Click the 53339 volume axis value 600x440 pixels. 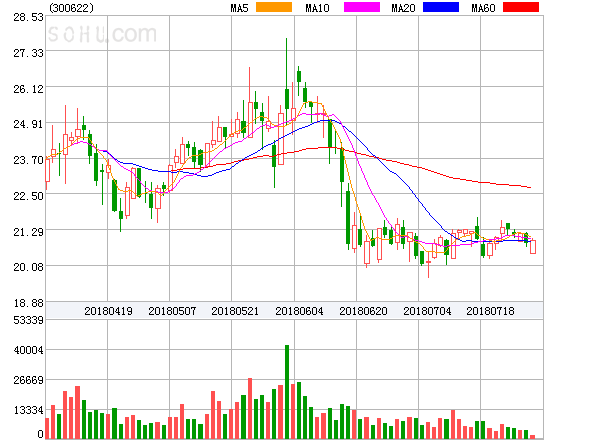28,320
